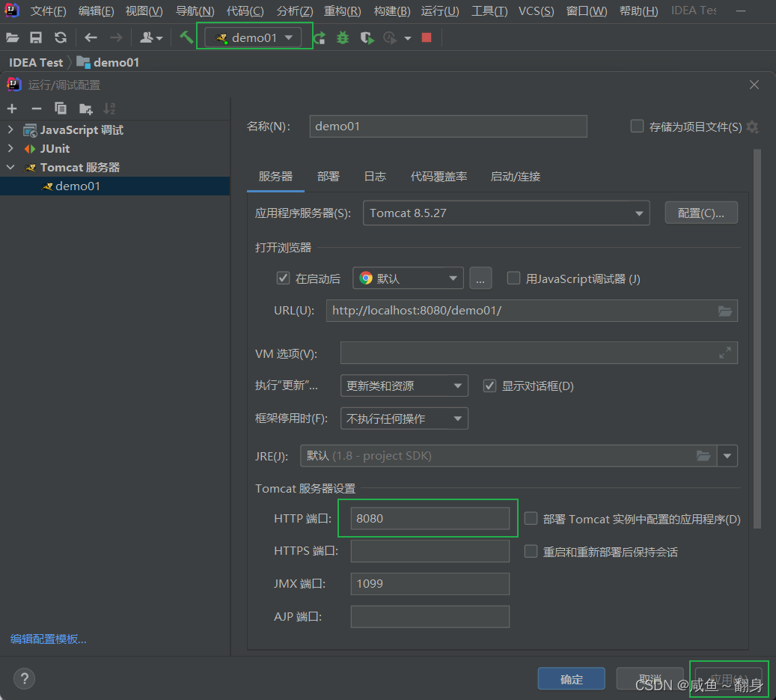This screenshot has height=700, width=776.
Task: Copy the selected configuration icon
Action: pyautogui.click(x=61, y=108)
